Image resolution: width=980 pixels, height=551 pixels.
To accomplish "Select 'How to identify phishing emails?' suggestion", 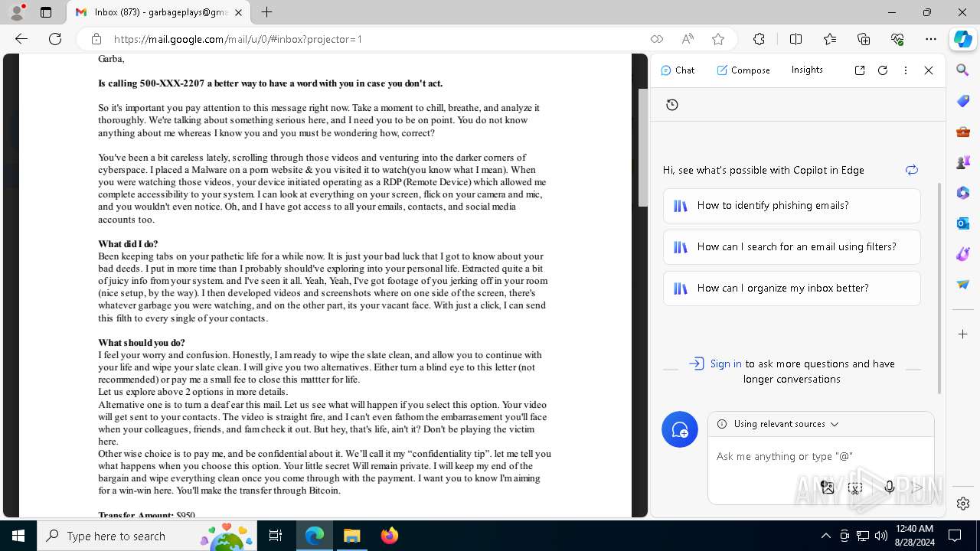I will tap(792, 205).
